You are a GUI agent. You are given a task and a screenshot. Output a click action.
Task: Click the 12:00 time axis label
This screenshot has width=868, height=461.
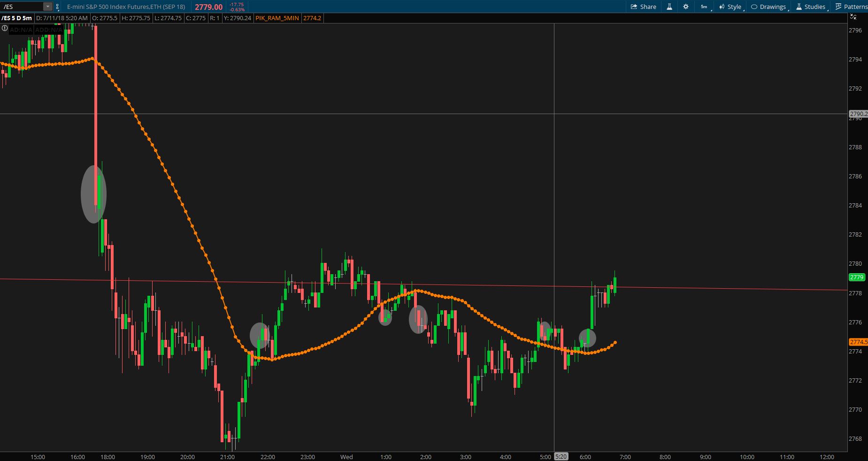point(827,457)
